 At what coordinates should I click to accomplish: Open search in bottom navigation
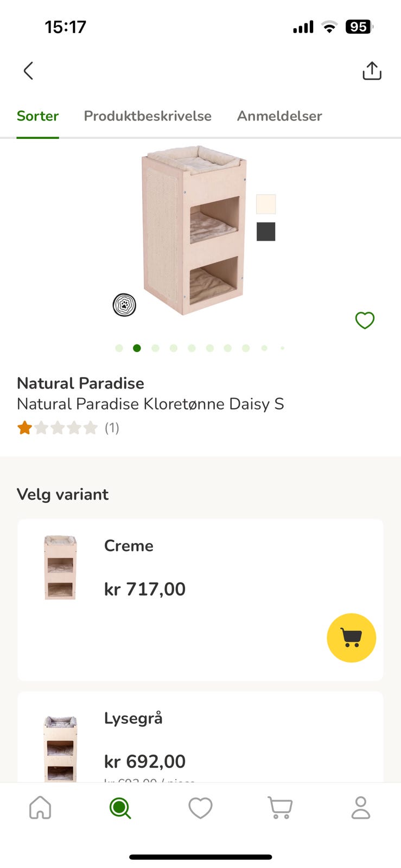(120, 808)
